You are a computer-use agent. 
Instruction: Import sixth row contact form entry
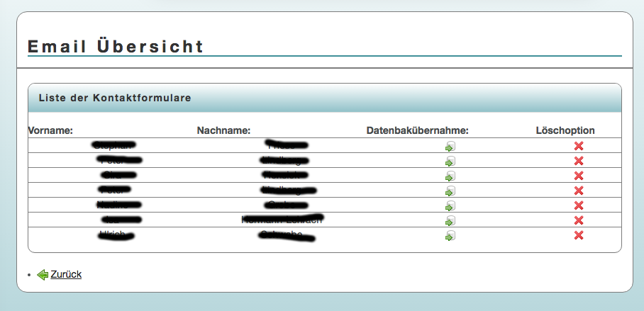point(450,220)
